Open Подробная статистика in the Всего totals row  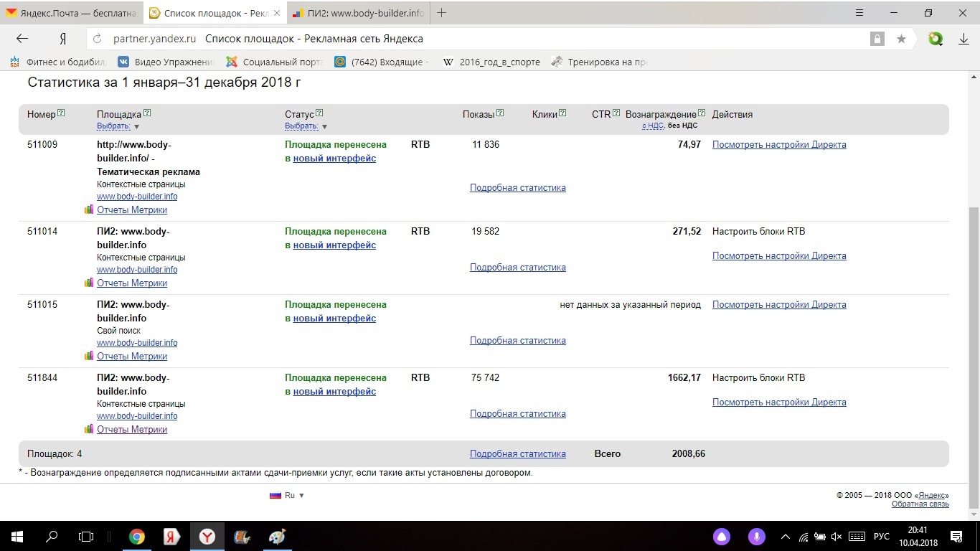click(518, 453)
